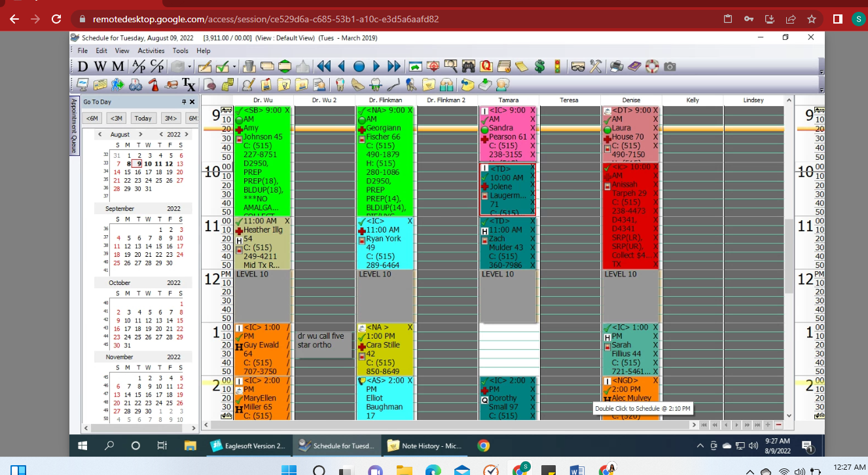Open Note History taskbar button
Viewport: 868px width, 475px height.
(424, 446)
